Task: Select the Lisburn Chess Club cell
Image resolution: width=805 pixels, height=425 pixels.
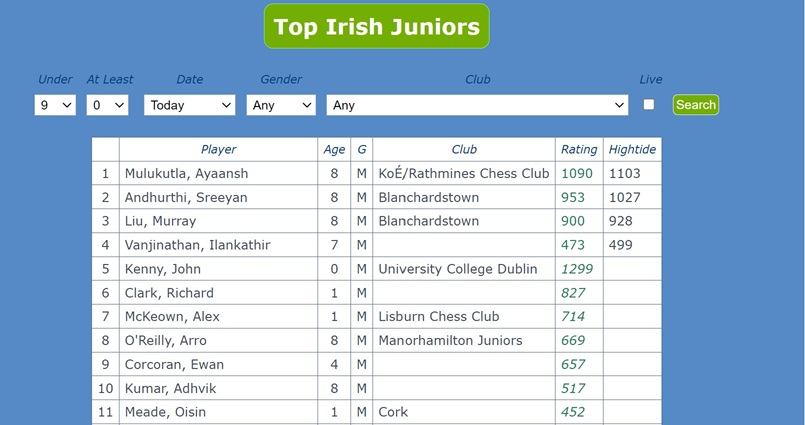Action: point(438,317)
